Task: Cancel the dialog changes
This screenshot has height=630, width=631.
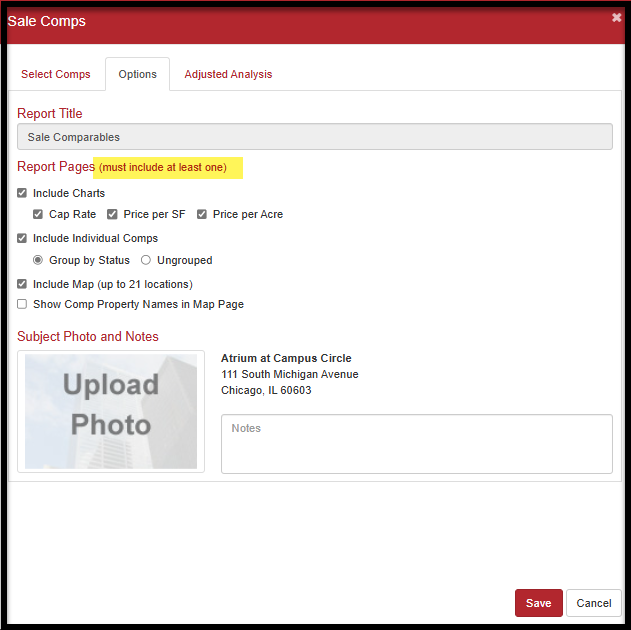Action: point(594,603)
